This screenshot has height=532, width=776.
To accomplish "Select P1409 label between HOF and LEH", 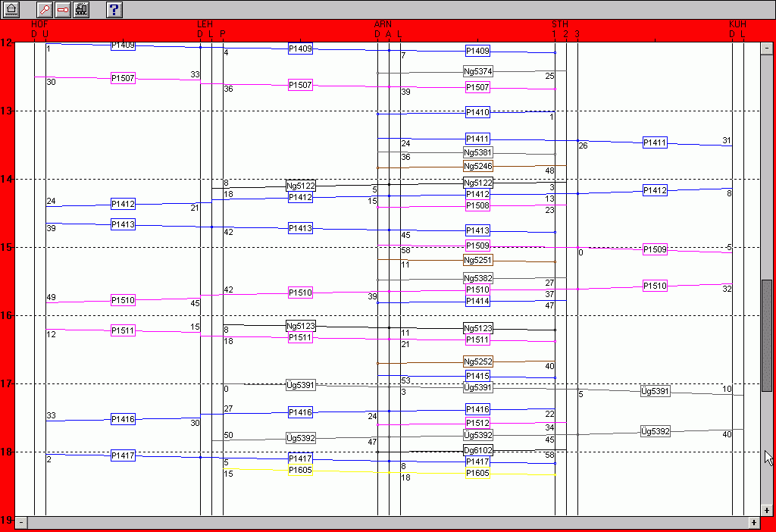I will click(x=123, y=45).
